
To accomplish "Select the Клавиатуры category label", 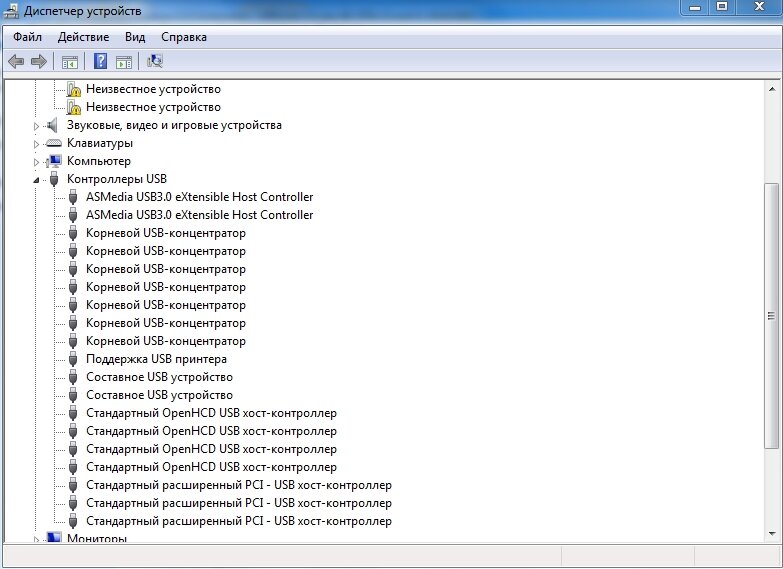I will point(100,143).
